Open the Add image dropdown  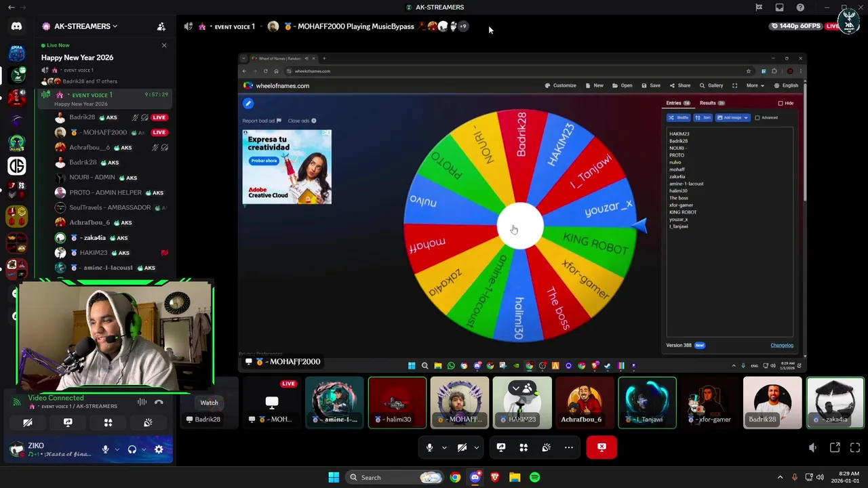tap(732, 118)
